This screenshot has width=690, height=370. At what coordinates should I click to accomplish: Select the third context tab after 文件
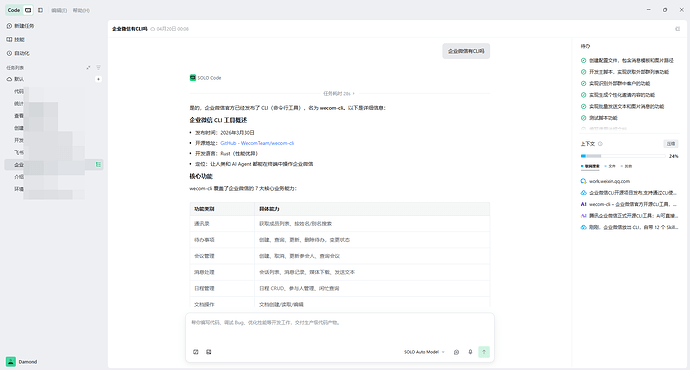click(x=626, y=166)
